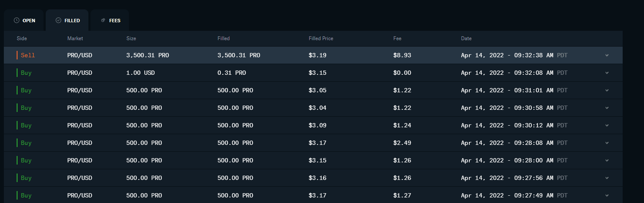644x203 pixels.
Task: Expand the Buy order at 09:30:58 AM
Action: tap(607, 108)
